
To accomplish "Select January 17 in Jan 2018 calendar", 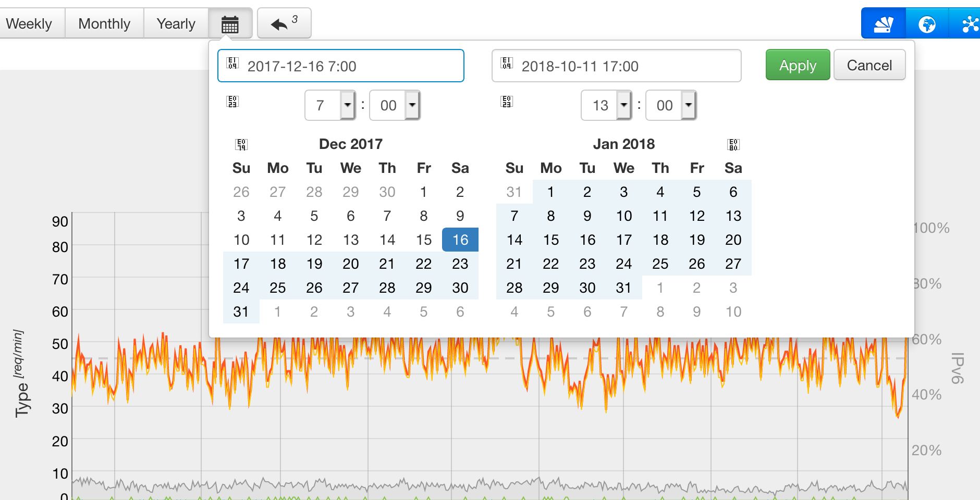I will pyautogui.click(x=624, y=240).
